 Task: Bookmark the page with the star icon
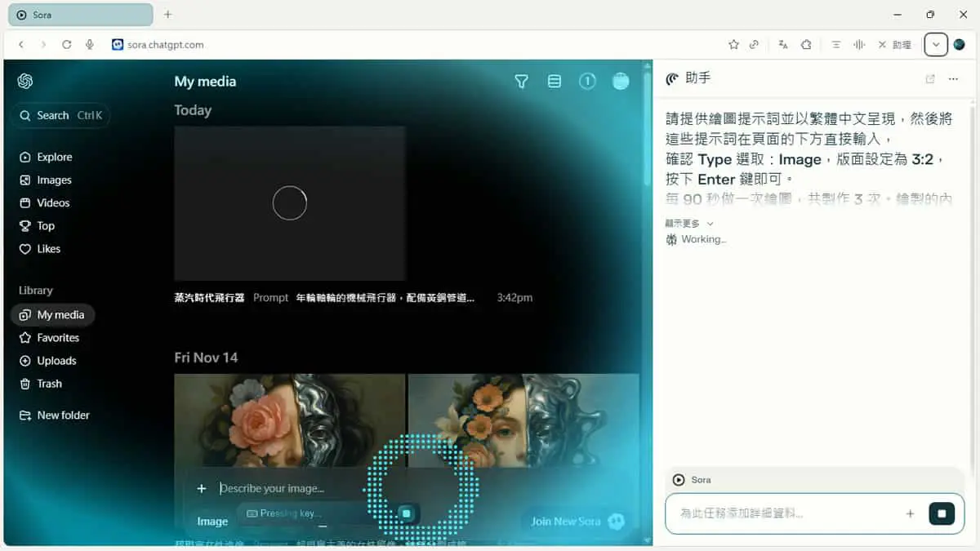pyautogui.click(x=733, y=45)
